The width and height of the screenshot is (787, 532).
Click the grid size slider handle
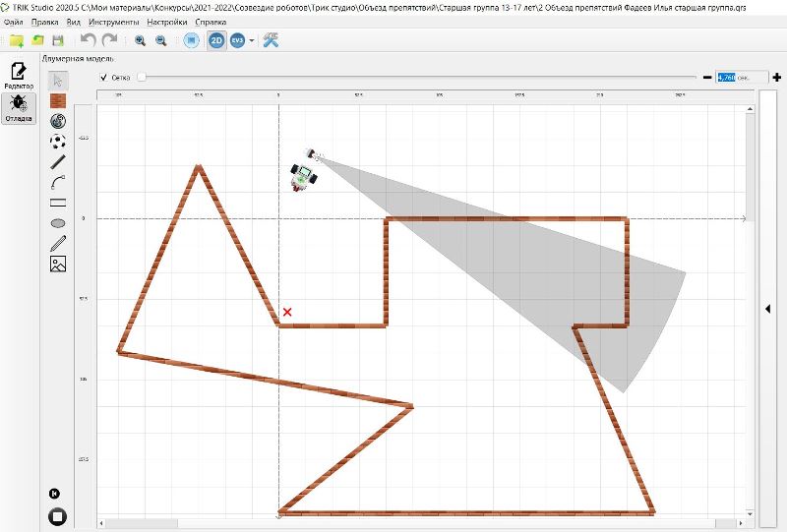point(142,77)
